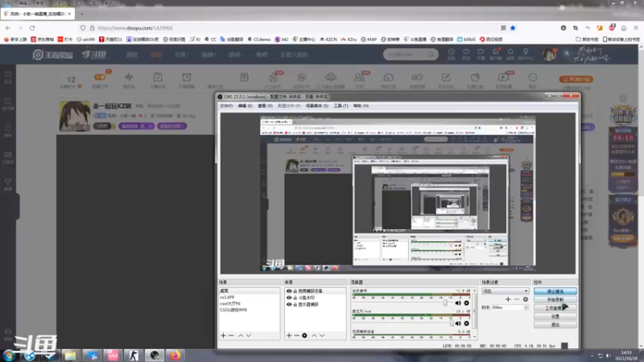Open OBS 设置 button
Viewport: 644px width, 362px height.
tap(555, 316)
